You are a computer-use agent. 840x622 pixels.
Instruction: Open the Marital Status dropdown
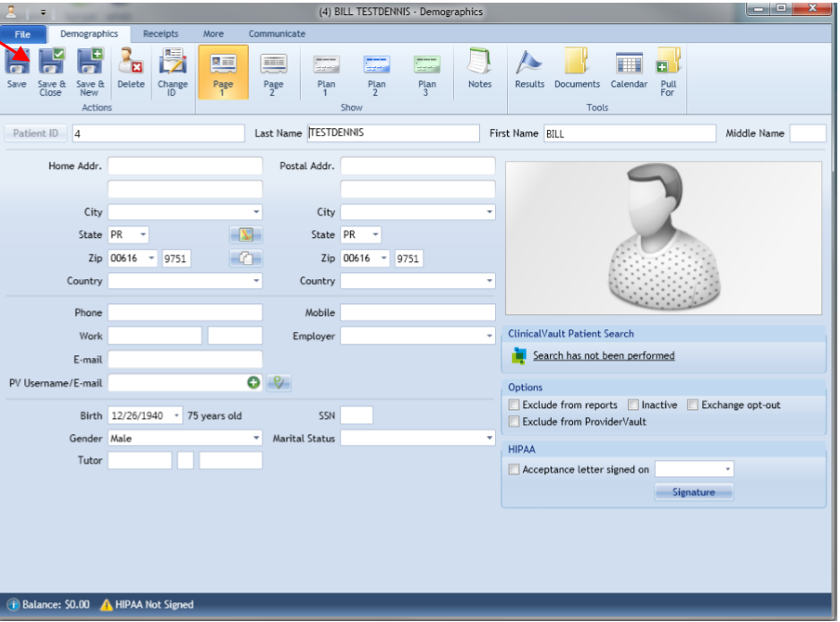[x=489, y=439]
